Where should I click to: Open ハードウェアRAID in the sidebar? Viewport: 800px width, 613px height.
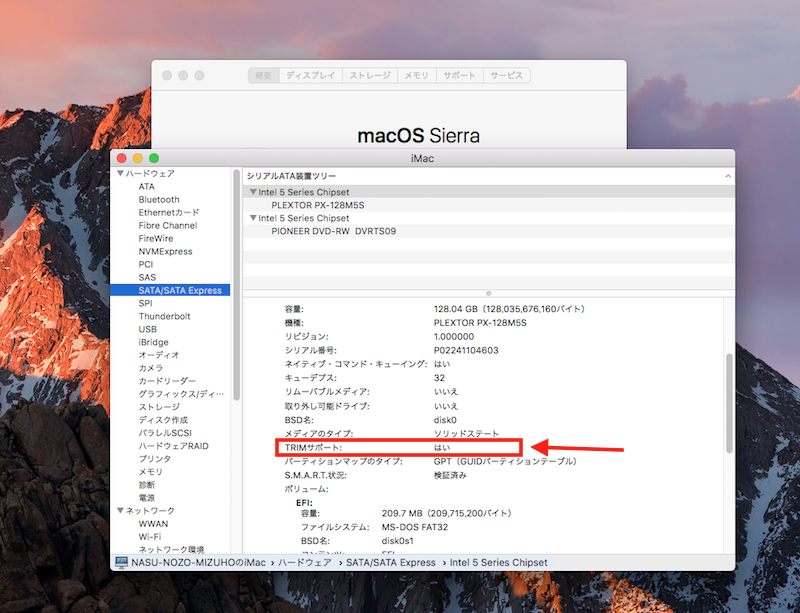coord(173,446)
